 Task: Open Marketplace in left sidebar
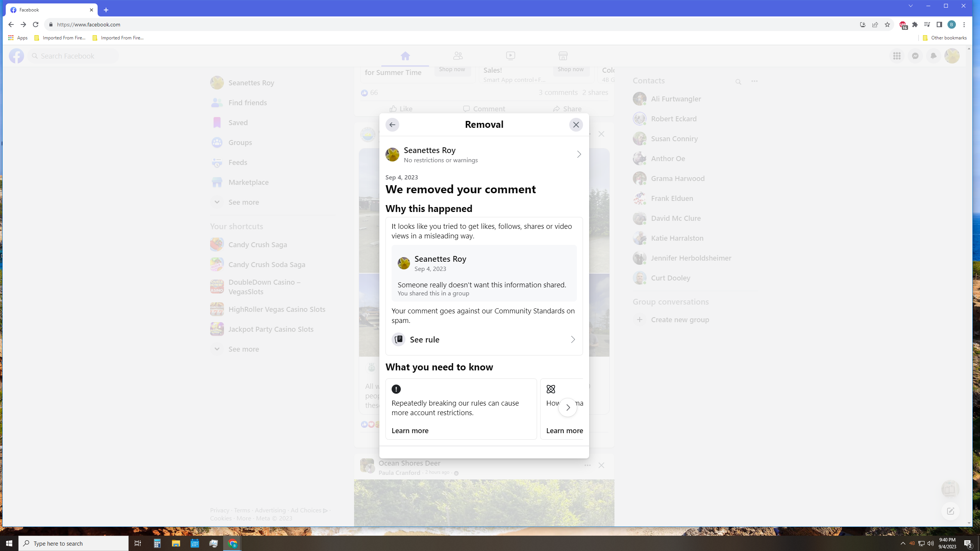pyautogui.click(x=273, y=182)
